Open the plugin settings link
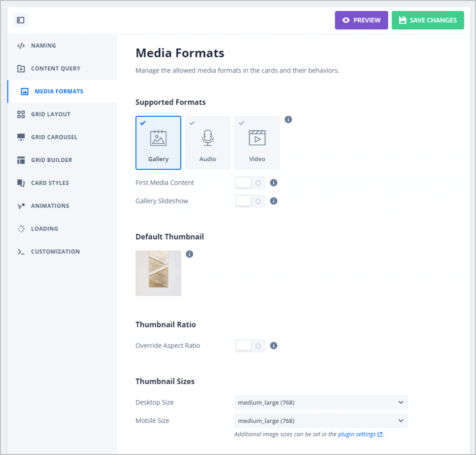 click(x=357, y=434)
